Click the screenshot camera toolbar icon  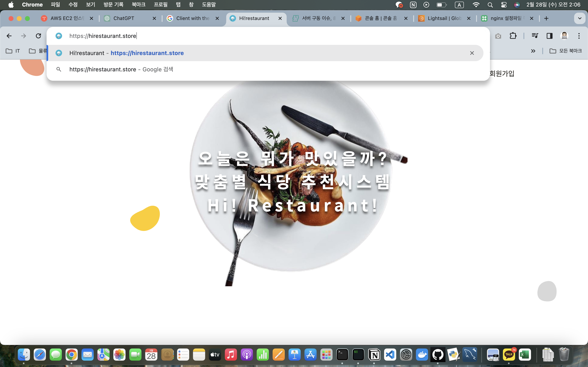click(498, 36)
